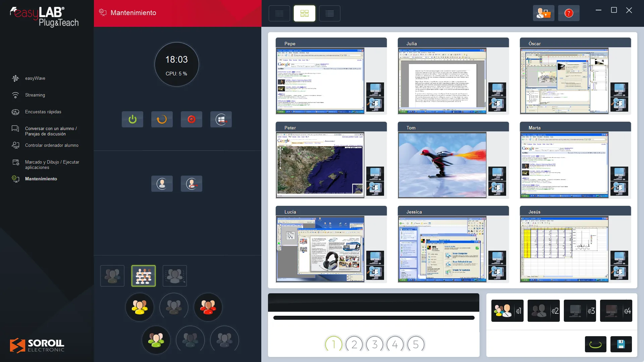
Task: Click the red circular record icon
Action: 192,119
